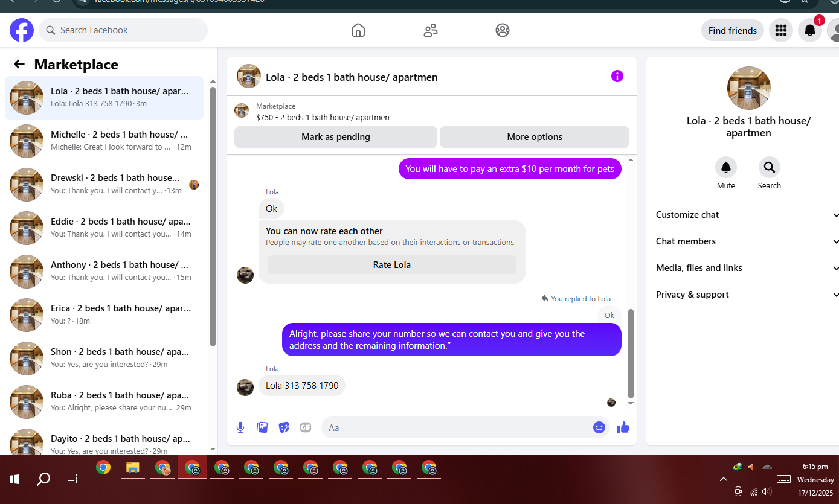Click the chat messages scrollbar thumb
Viewport: 839px width, 504px height.
(x=631, y=353)
